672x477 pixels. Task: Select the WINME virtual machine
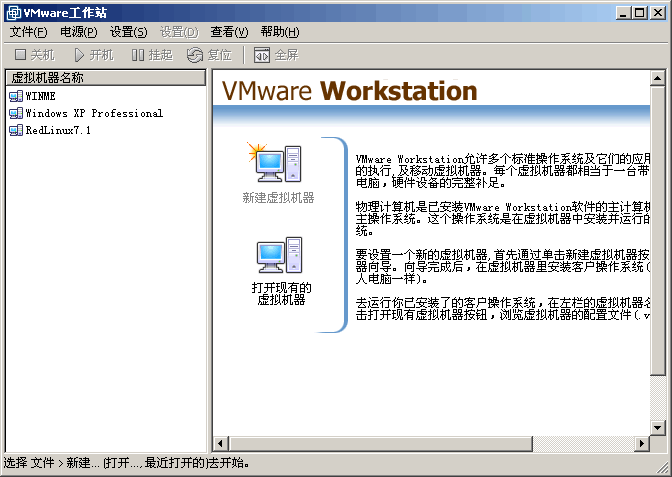[40, 96]
